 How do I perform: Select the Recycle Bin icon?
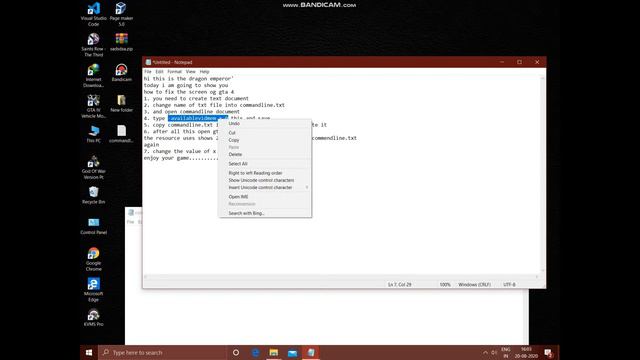(93, 195)
